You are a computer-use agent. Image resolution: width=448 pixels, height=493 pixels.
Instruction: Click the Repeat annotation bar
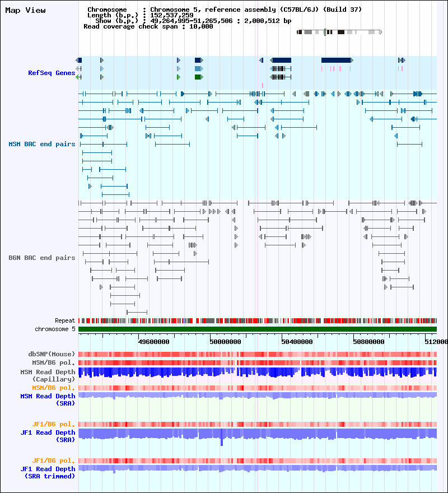click(x=258, y=320)
